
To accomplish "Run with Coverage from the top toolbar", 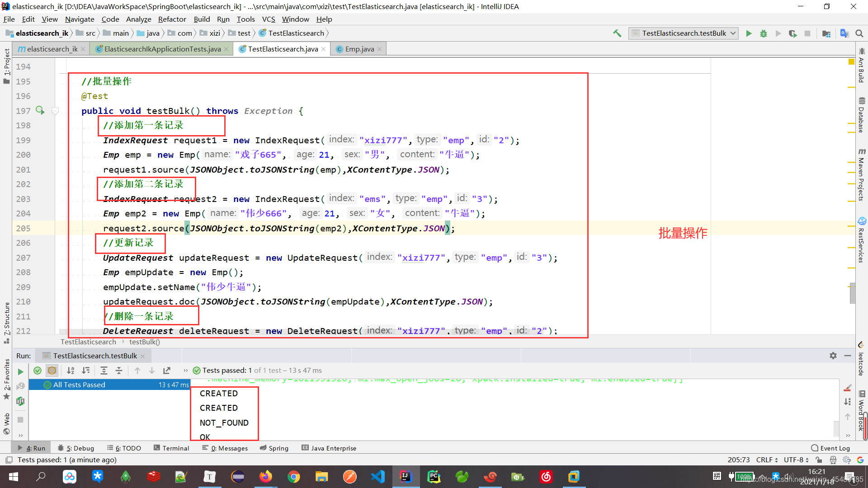I will 793,33.
